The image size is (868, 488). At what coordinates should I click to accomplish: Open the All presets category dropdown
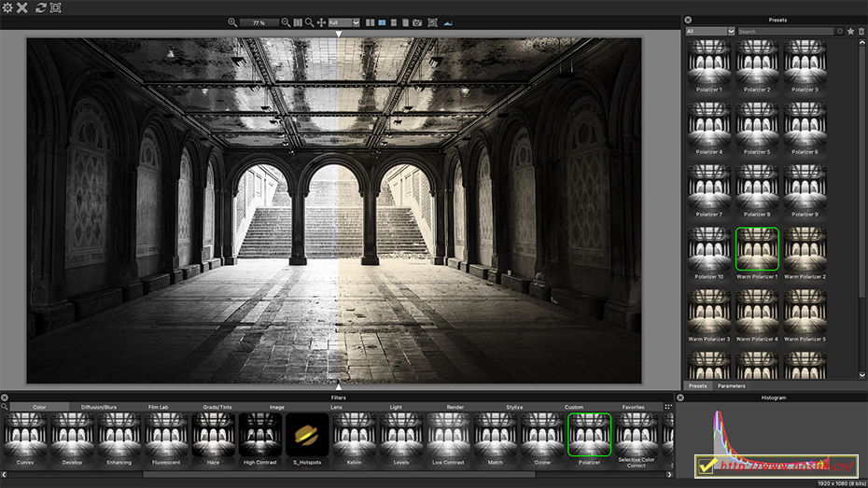710,32
